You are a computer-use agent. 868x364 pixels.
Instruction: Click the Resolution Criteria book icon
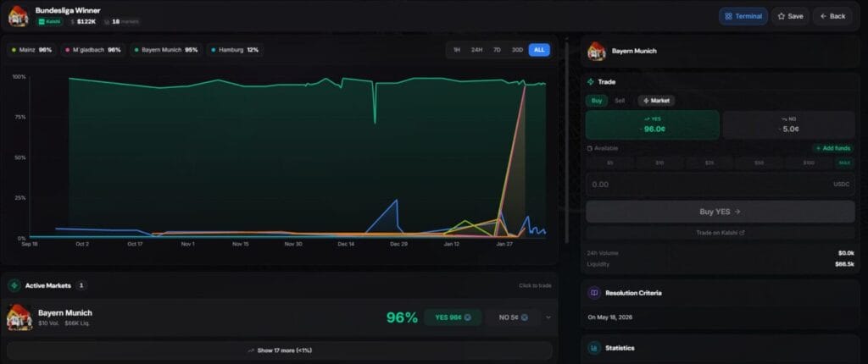pyautogui.click(x=594, y=293)
